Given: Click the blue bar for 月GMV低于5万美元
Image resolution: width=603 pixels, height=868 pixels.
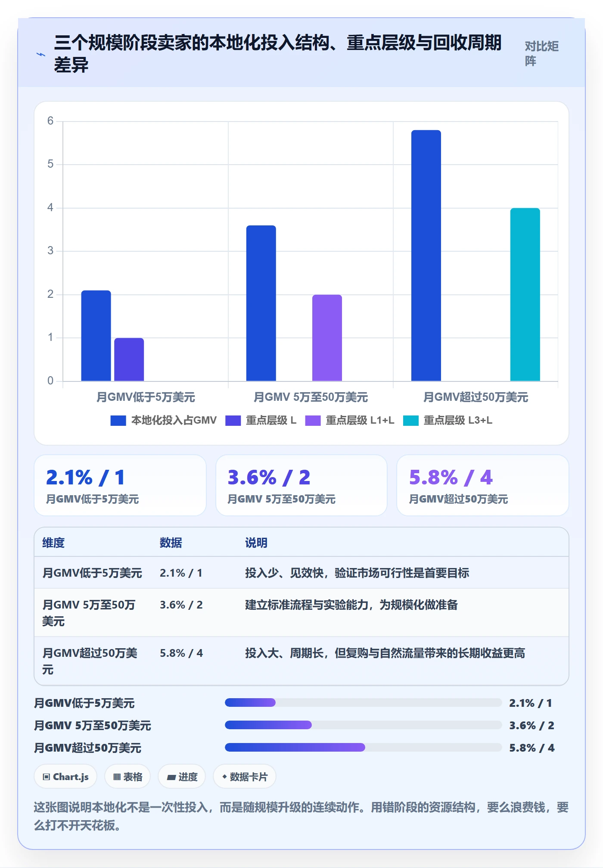Looking at the screenshot, I should click(x=96, y=336).
